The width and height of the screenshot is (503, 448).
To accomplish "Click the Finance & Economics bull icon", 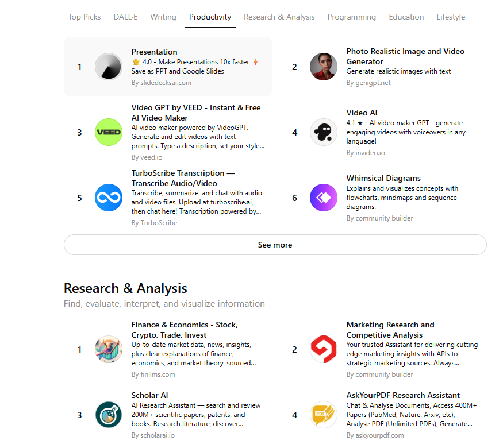I will [109, 349].
